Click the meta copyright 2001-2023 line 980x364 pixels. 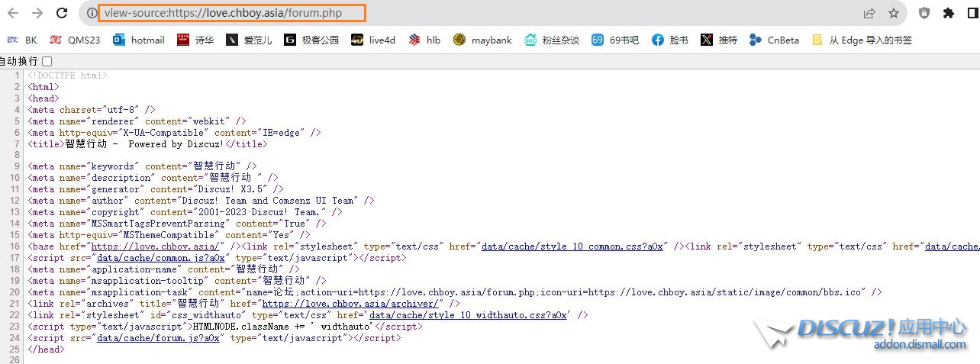185,212
